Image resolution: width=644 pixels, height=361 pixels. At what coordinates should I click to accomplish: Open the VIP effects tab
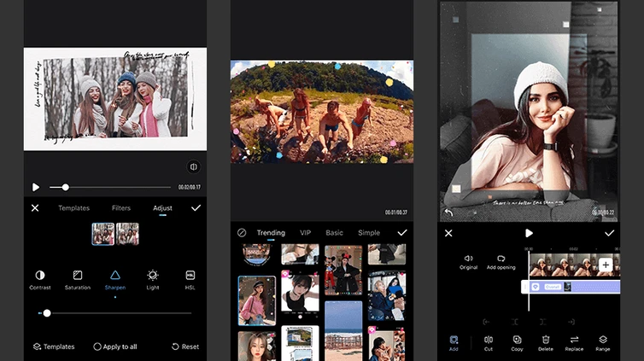point(305,233)
